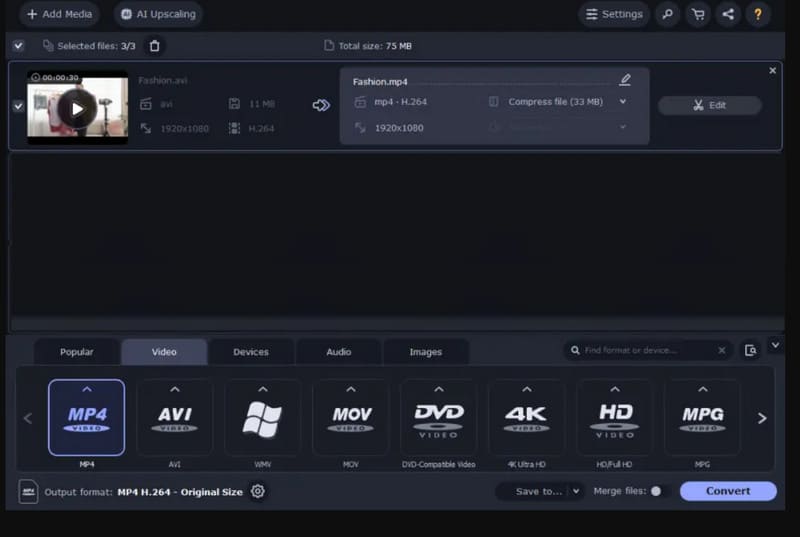Expand the Compress file dropdown
Image resolution: width=800 pixels, height=537 pixels.
623,101
